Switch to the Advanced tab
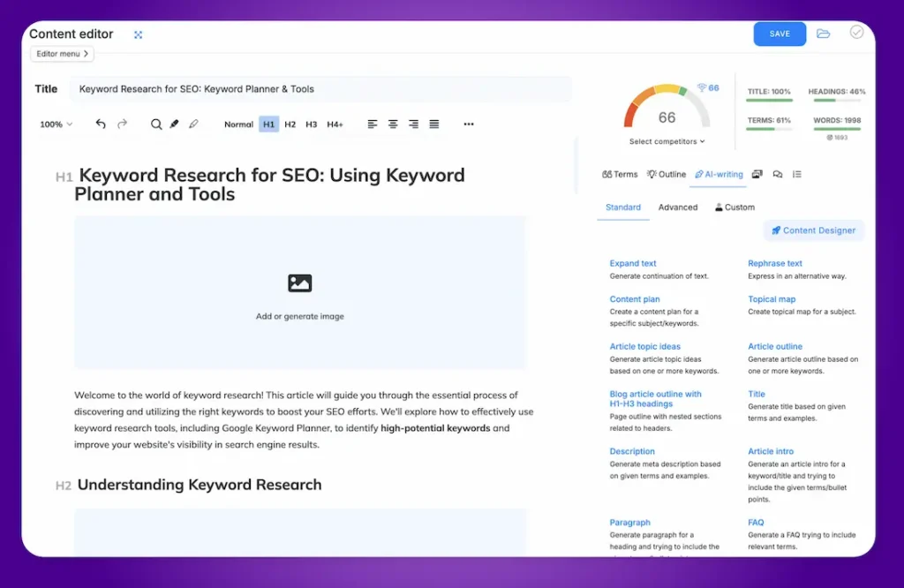This screenshot has height=588, width=904. pos(677,207)
